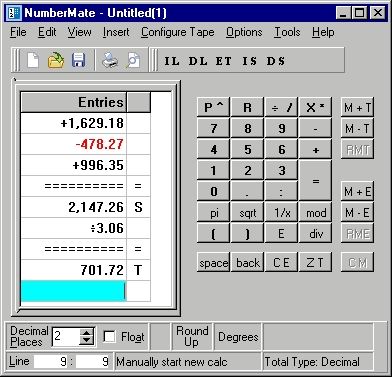Click the Decimal Places value field
Viewport: 392px width, 377px height.
point(66,337)
